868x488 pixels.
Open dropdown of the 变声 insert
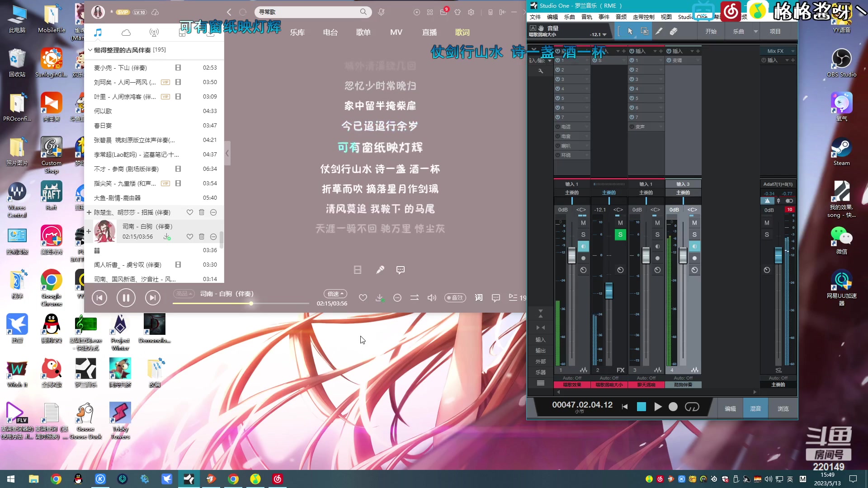pyautogui.click(x=661, y=127)
